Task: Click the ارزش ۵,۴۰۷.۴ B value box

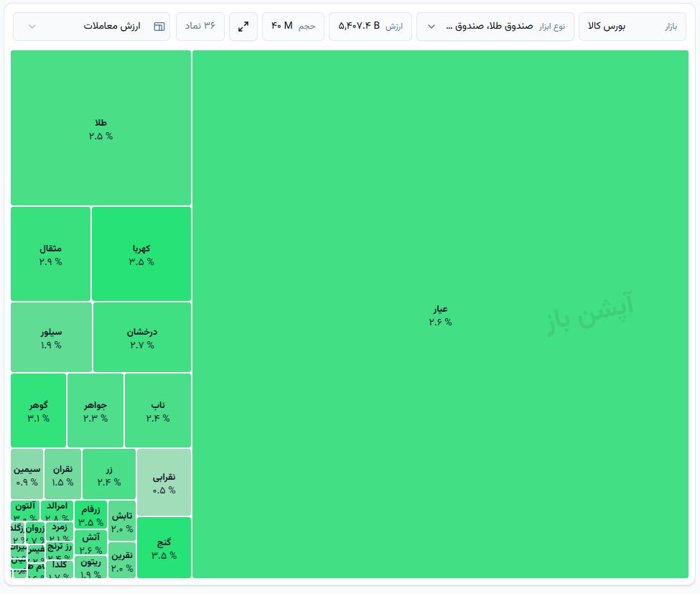Action: 370,27
